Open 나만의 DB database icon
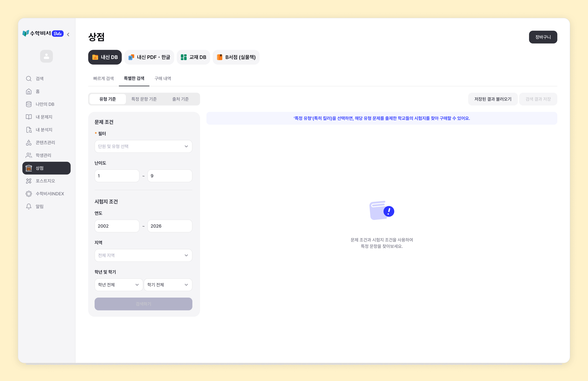Screen dimensions: 588x381 tap(29, 104)
